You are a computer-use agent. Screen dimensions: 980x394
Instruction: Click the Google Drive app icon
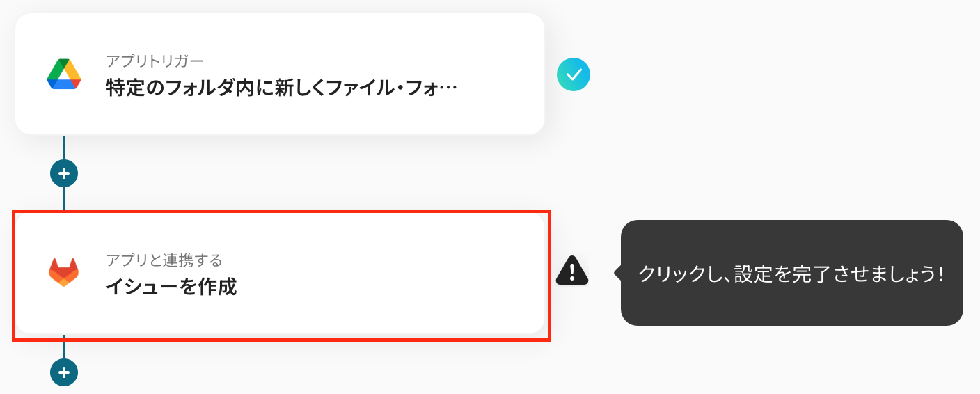click(64, 74)
